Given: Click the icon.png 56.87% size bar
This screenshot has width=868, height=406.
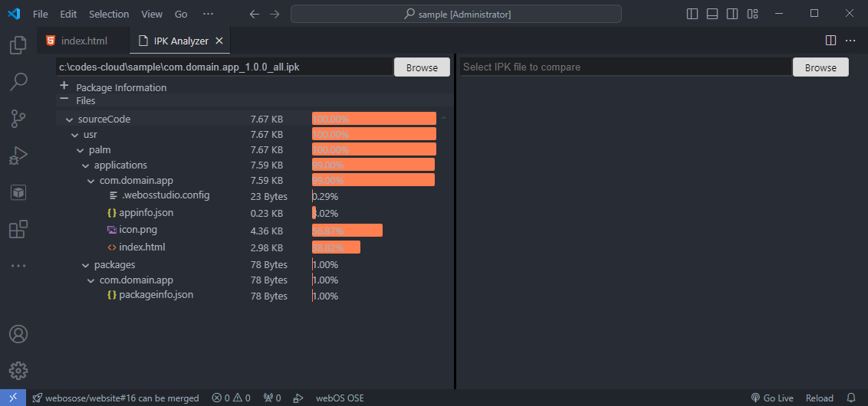Looking at the screenshot, I should click(x=347, y=231).
